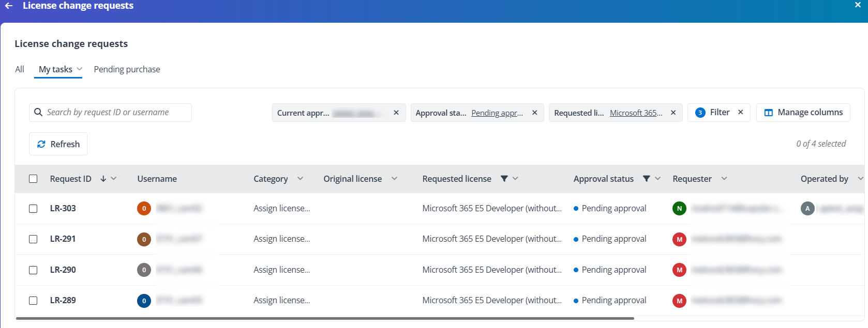Remove the Requested license filter chip
Image resolution: width=868 pixels, height=328 pixels.
coord(674,113)
